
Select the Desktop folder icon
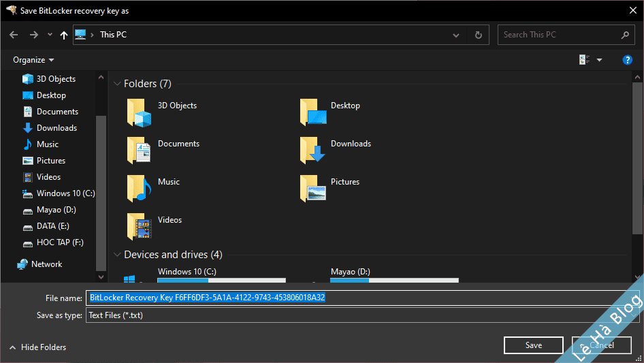(313, 112)
